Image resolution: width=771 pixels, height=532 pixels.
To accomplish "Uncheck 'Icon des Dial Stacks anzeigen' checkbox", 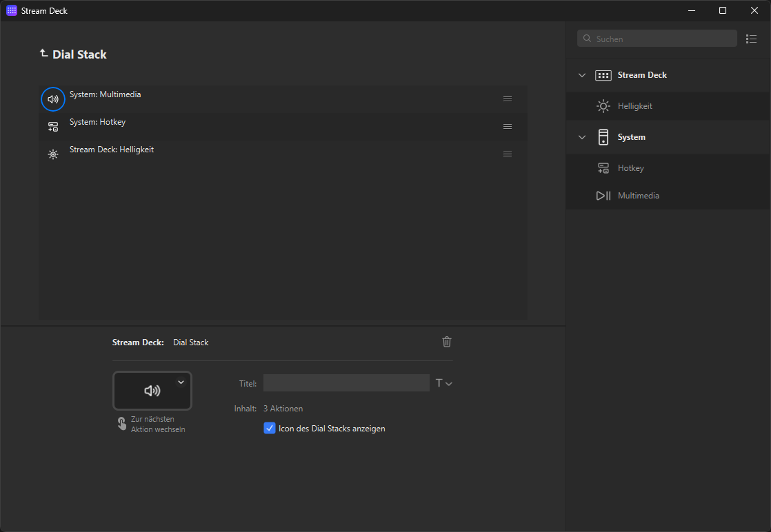I will 270,429.
